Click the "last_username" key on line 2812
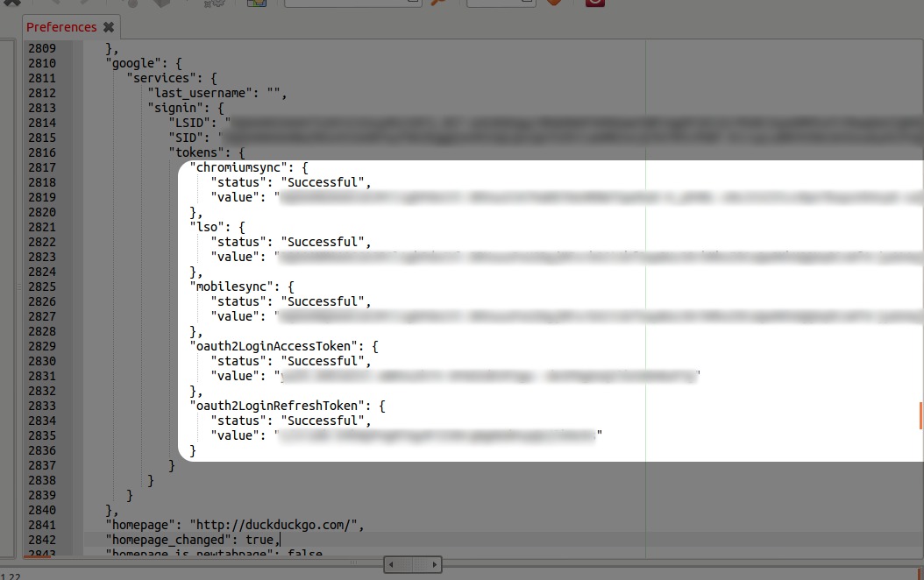Viewport: 924px width, 580px height. coord(202,93)
